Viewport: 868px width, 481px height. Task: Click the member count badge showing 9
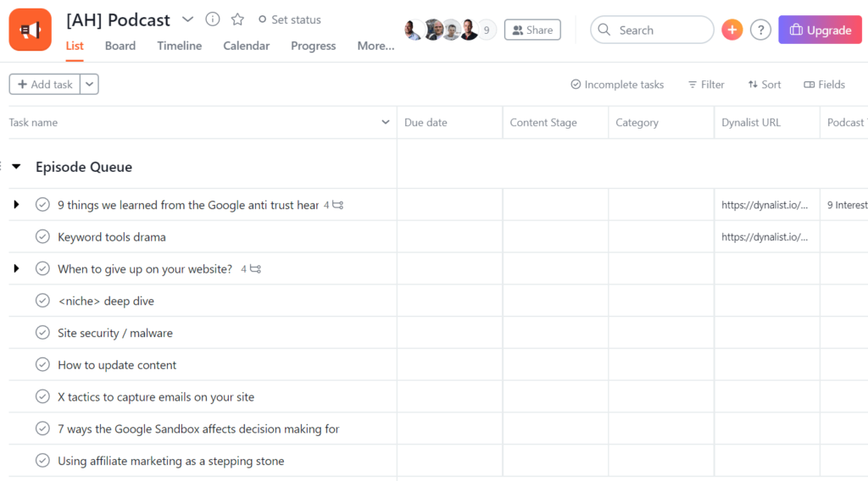487,30
